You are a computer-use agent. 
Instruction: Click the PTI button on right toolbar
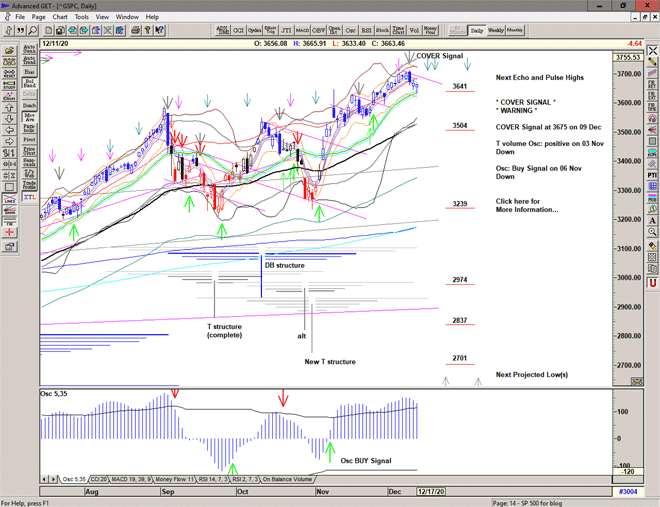click(652, 175)
